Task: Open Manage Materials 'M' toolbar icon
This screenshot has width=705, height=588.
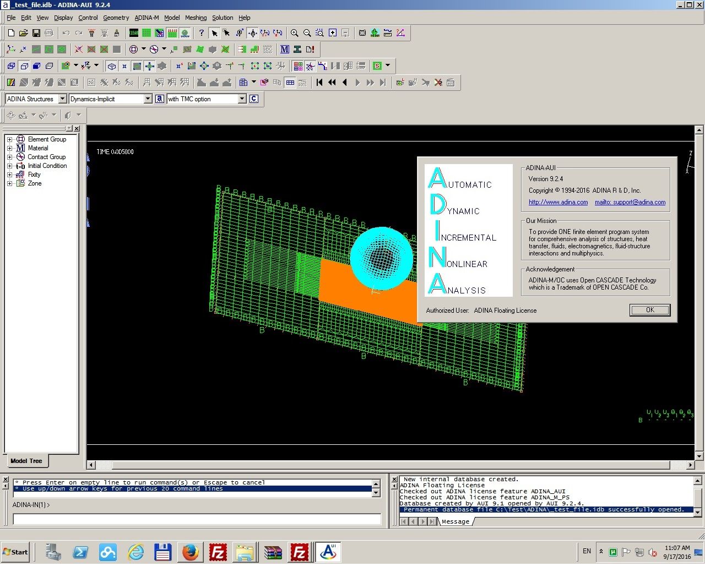Action: 285,50
